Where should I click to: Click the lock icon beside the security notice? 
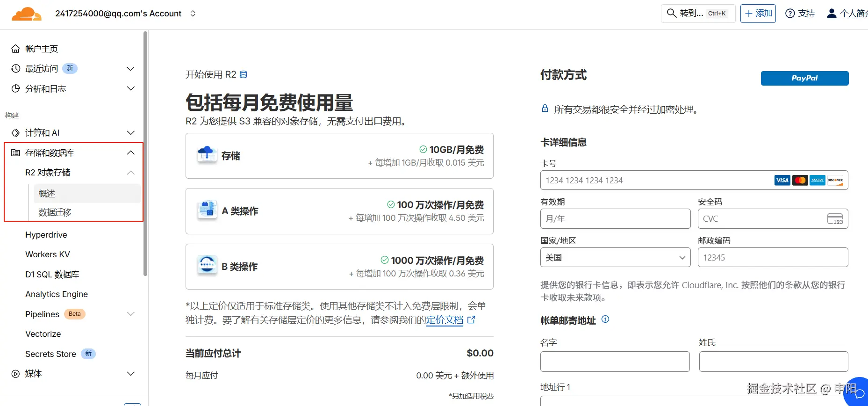tap(545, 109)
